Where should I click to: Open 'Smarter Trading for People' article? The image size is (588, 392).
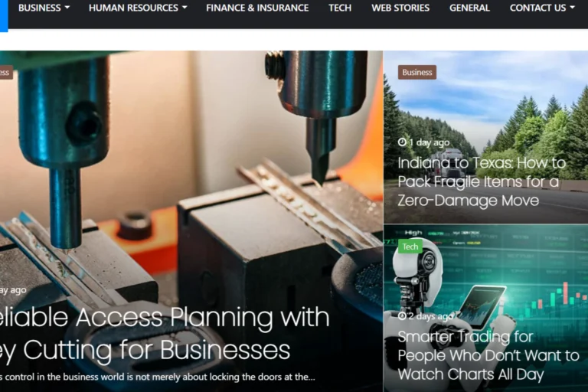tap(488, 355)
